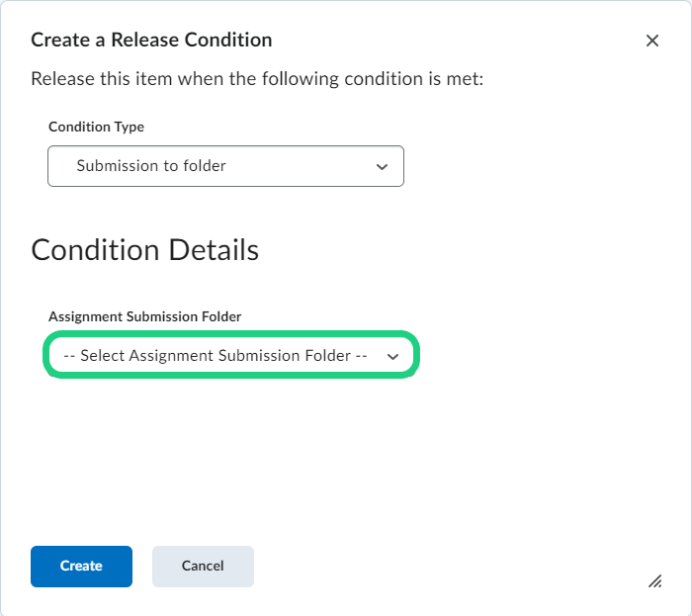Screen dimensions: 692x616
Task: Dismiss the dialog using the X icon
Action: pos(651,41)
